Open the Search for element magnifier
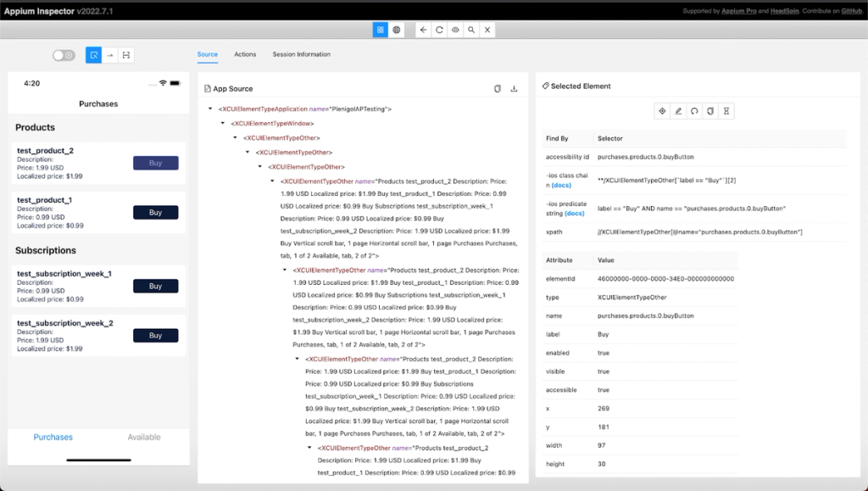 pos(471,30)
